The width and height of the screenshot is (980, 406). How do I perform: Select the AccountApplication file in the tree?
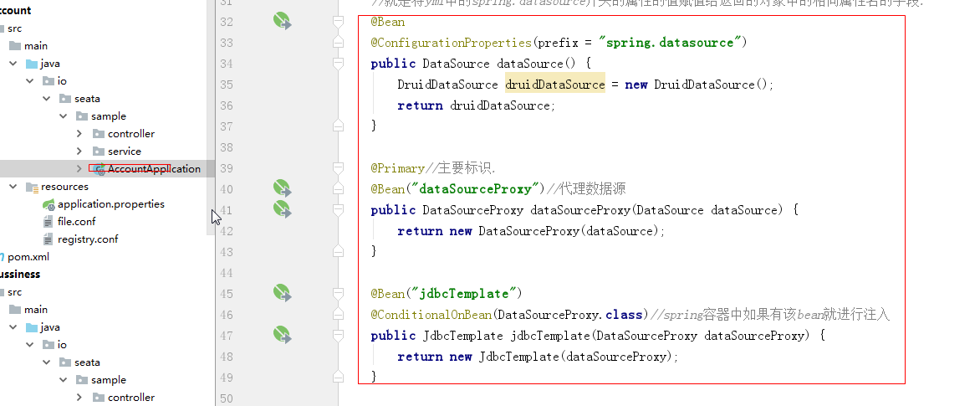tap(154, 169)
